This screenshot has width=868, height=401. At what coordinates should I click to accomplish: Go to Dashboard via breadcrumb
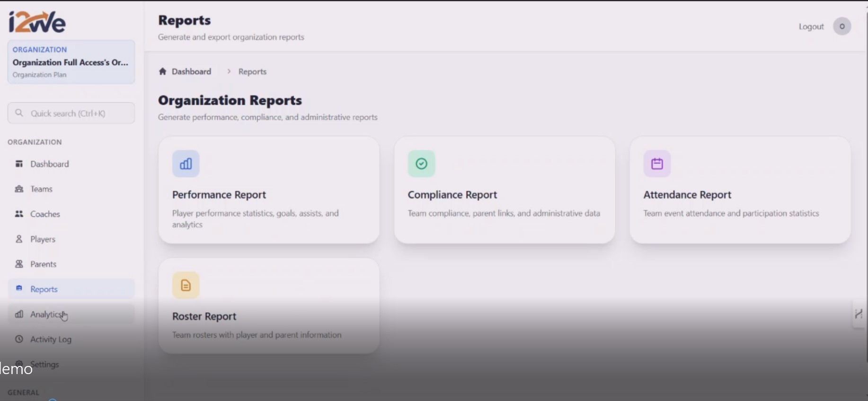[x=191, y=71]
